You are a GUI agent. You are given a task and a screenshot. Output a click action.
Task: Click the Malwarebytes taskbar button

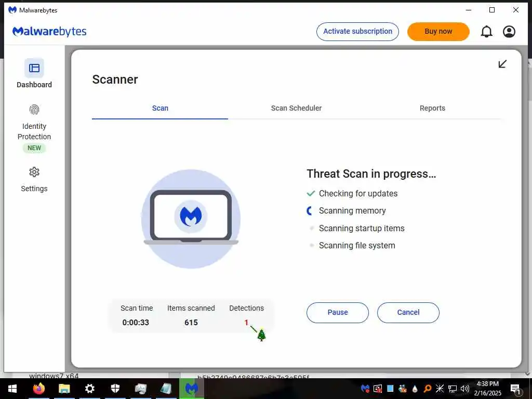tap(191, 389)
